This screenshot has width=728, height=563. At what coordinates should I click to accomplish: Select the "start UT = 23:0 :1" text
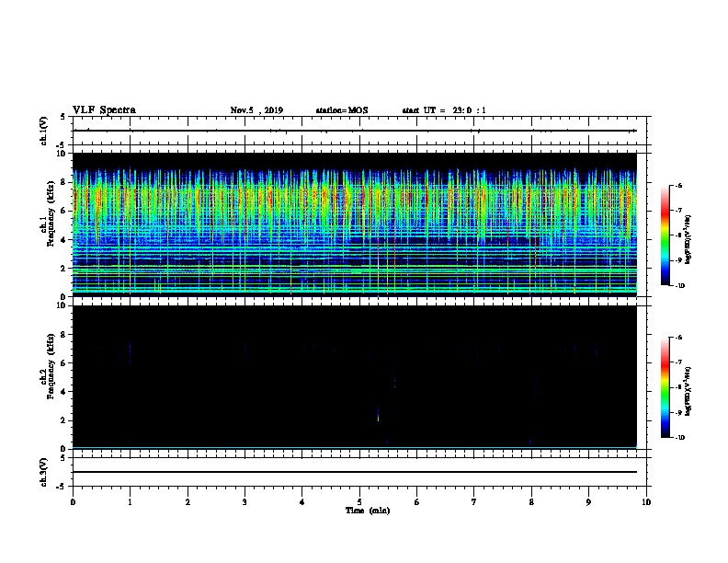pyautogui.click(x=444, y=110)
